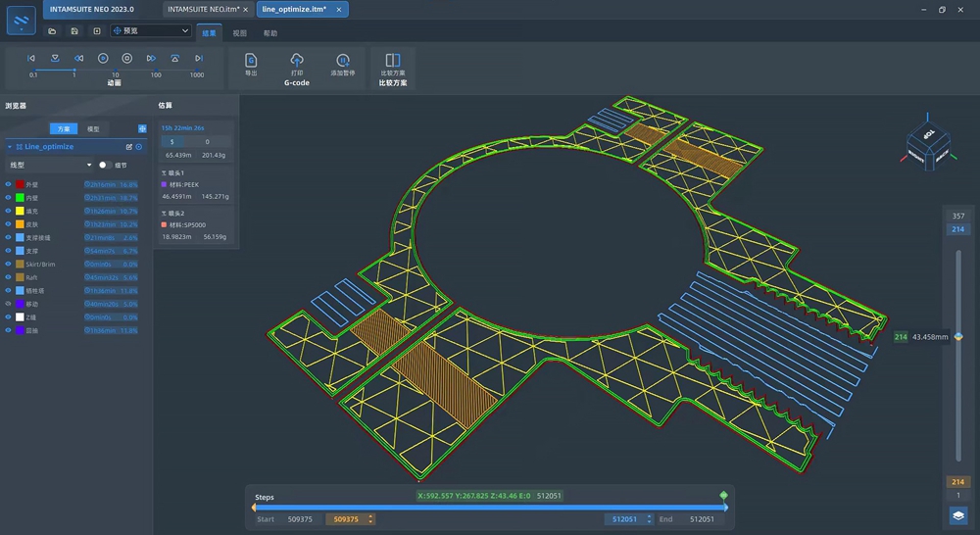Show the hidden 移动 travel lines
This screenshot has height=535, width=980.
[9, 304]
